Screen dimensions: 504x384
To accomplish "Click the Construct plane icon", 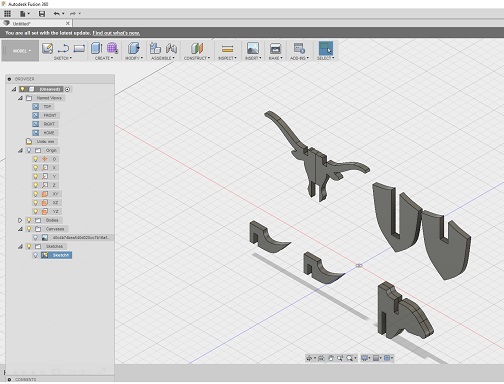I will (197, 48).
